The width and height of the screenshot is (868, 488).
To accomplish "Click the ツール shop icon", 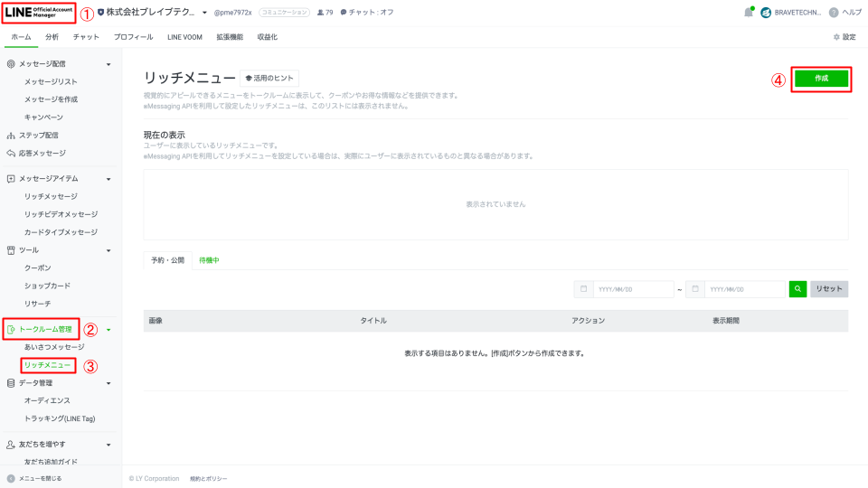I will (11, 250).
